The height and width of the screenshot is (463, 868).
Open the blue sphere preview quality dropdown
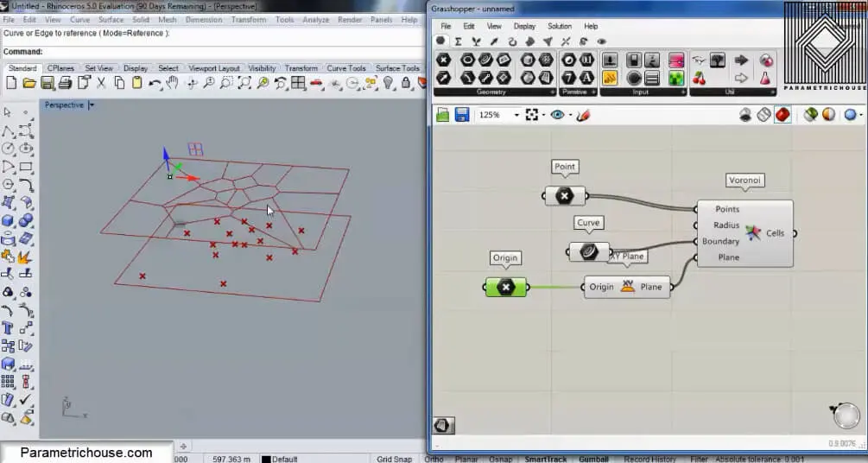[x=861, y=115]
